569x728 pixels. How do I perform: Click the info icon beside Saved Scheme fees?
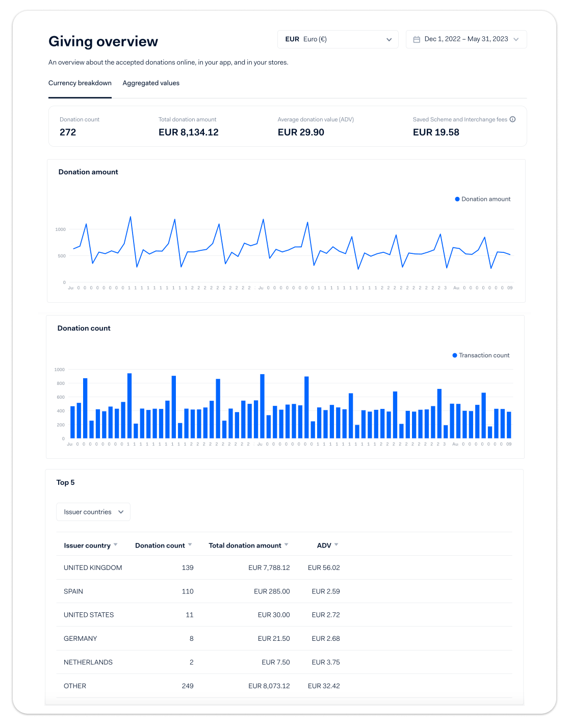[x=513, y=119]
